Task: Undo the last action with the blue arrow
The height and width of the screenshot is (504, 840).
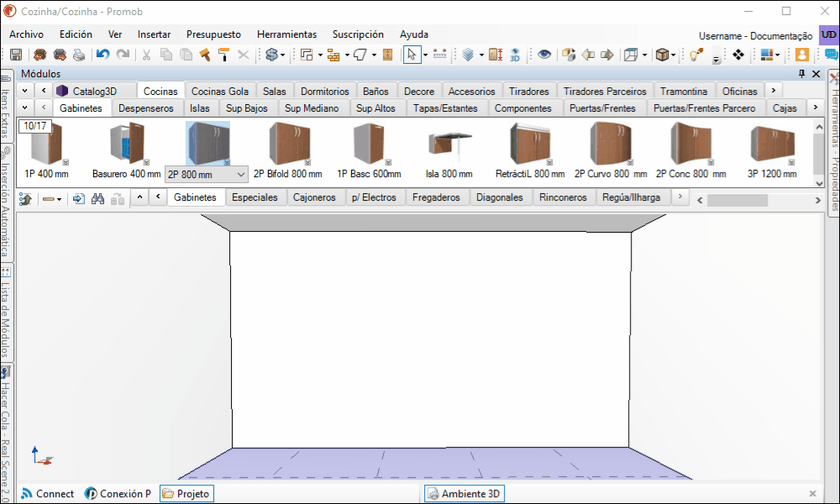Action: [x=102, y=55]
